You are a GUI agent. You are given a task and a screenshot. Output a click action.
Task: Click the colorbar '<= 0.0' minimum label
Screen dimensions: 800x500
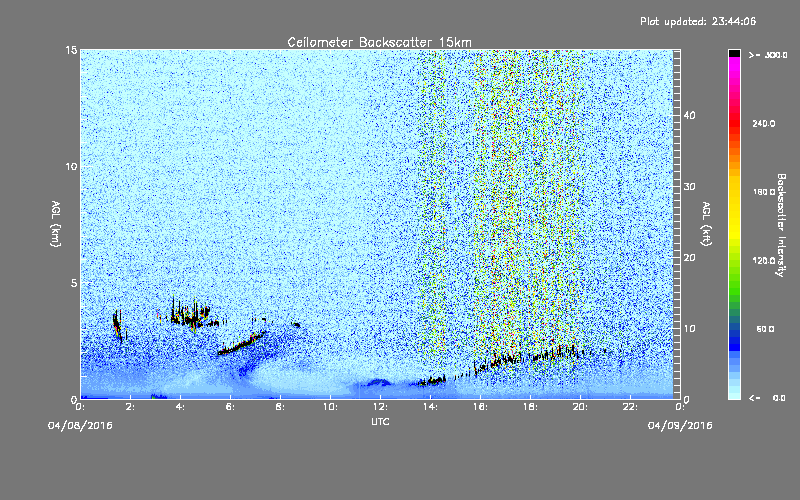tap(767, 398)
